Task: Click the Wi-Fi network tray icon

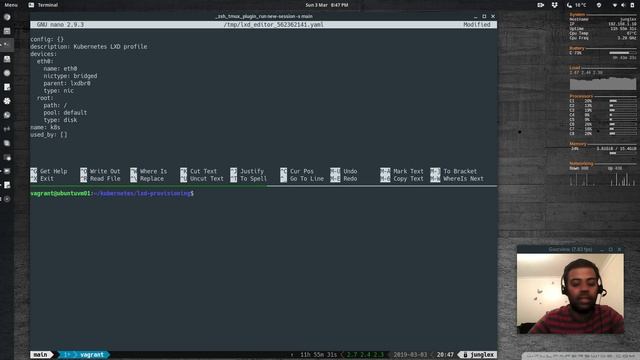Action: point(614,5)
